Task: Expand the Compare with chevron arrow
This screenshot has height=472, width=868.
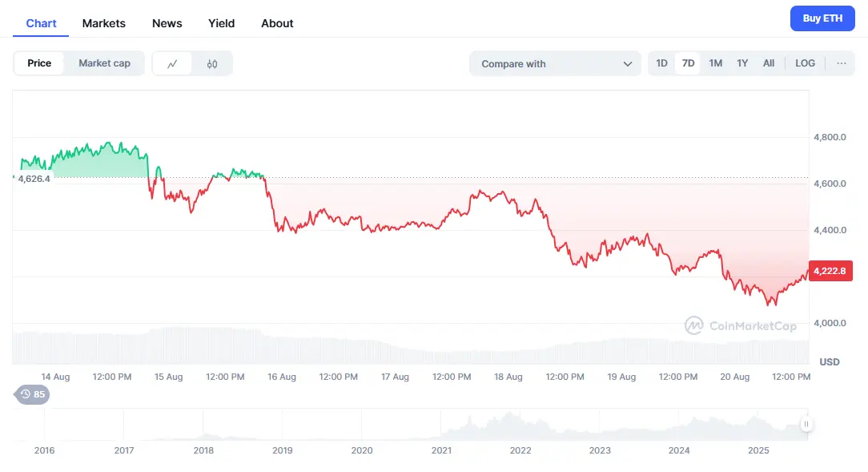Action: (628, 64)
